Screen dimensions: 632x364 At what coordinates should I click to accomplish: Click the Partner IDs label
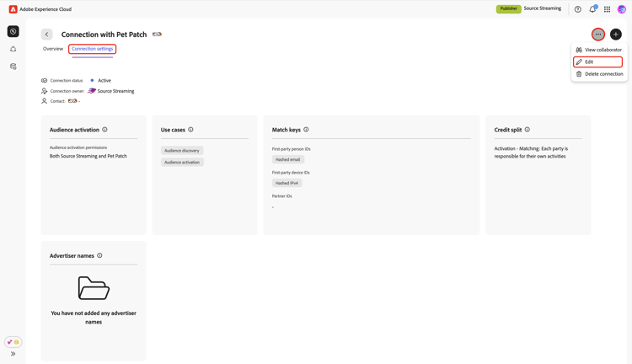(281, 196)
